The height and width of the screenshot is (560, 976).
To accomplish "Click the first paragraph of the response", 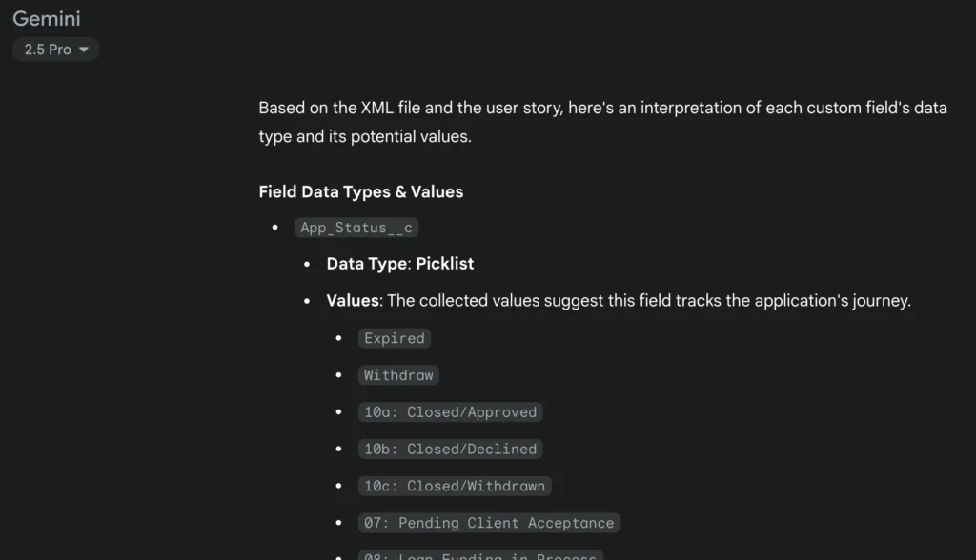I will (x=600, y=122).
